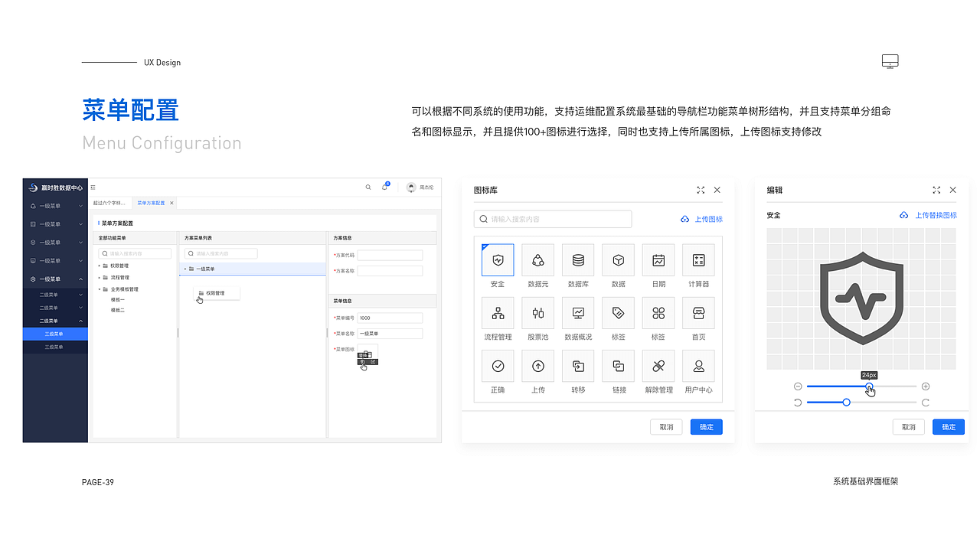Screen dimensions: 980x551
Task: Select the 解除管理 unlink icon
Action: click(658, 366)
